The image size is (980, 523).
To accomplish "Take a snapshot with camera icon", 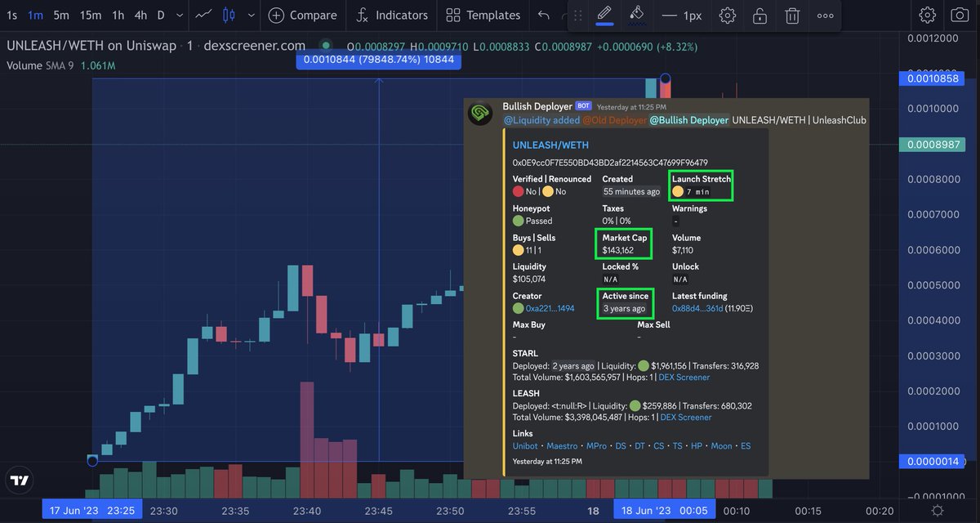I will coord(960,15).
